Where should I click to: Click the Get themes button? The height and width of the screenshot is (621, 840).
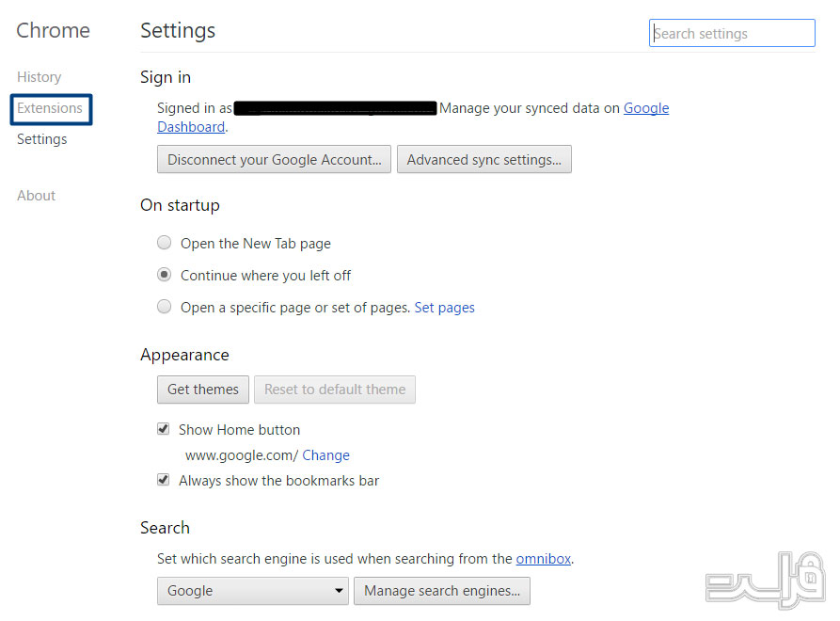tap(203, 390)
